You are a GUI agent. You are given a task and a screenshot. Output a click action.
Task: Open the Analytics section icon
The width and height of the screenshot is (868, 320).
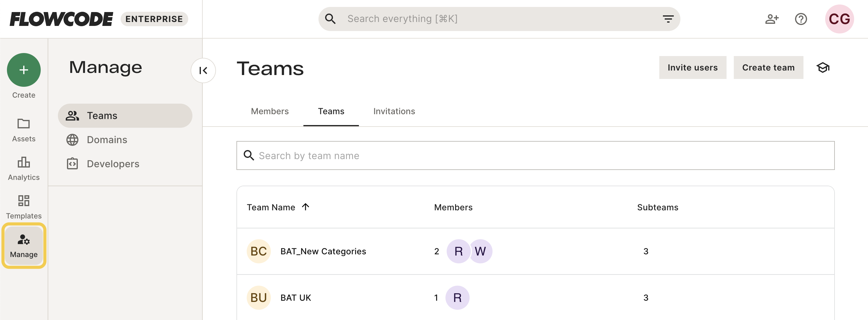[24, 162]
